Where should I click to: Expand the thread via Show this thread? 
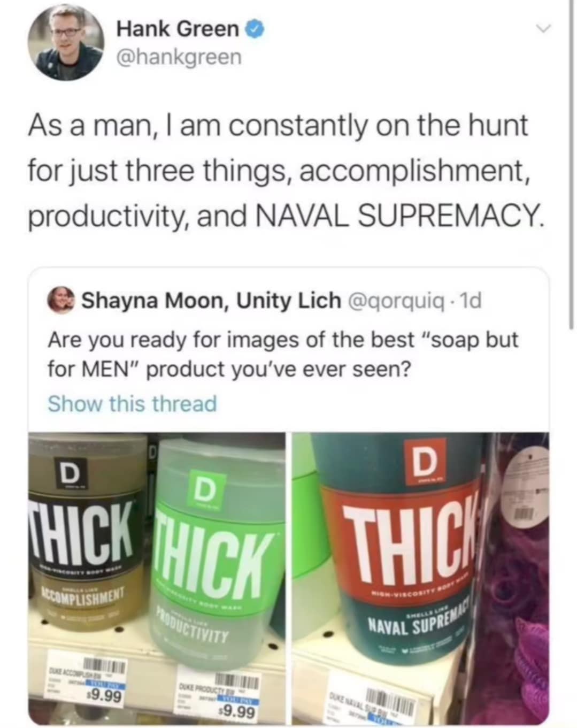[132, 404]
